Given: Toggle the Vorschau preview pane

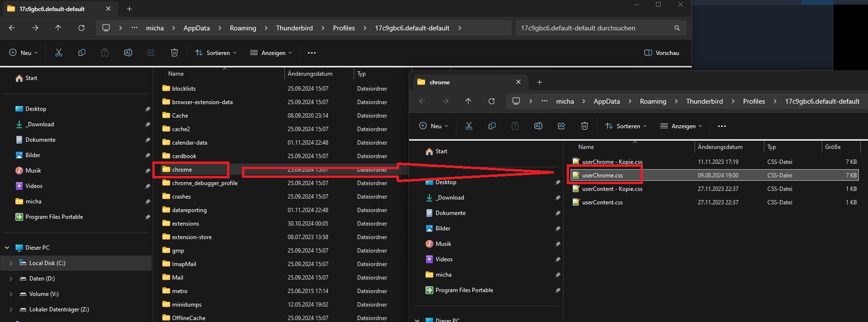Looking at the screenshot, I should tap(662, 53).
